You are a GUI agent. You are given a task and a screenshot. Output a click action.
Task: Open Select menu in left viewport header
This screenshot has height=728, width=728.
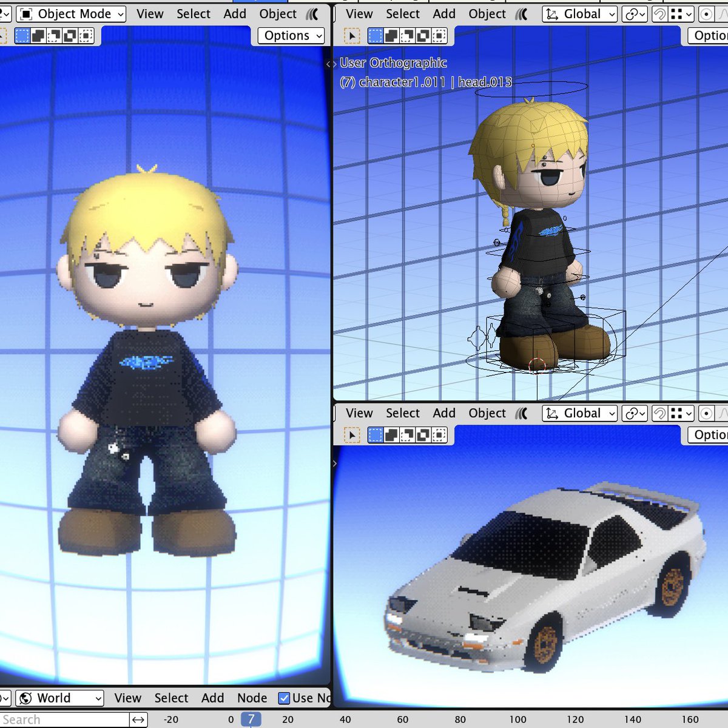pos(194,14)
